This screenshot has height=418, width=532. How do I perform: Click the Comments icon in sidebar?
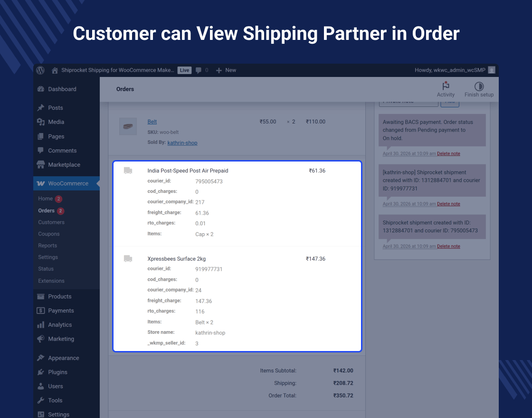[x=41, y=150]
